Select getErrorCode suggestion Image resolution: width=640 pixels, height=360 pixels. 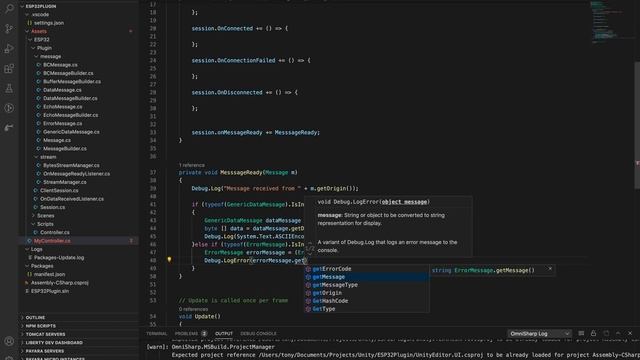tap(367, 269)
